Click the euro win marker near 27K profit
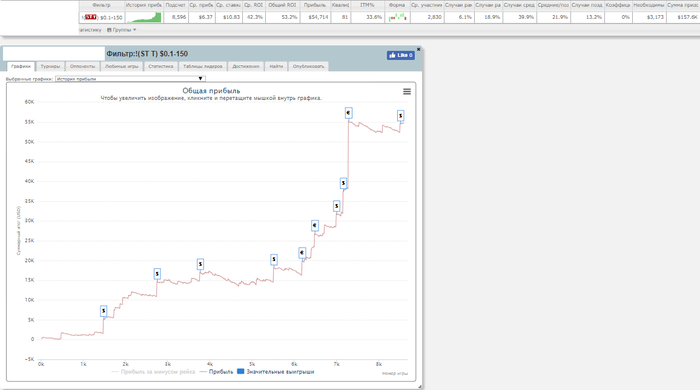The height and width of the screenshot is (390, 700). 315,226
